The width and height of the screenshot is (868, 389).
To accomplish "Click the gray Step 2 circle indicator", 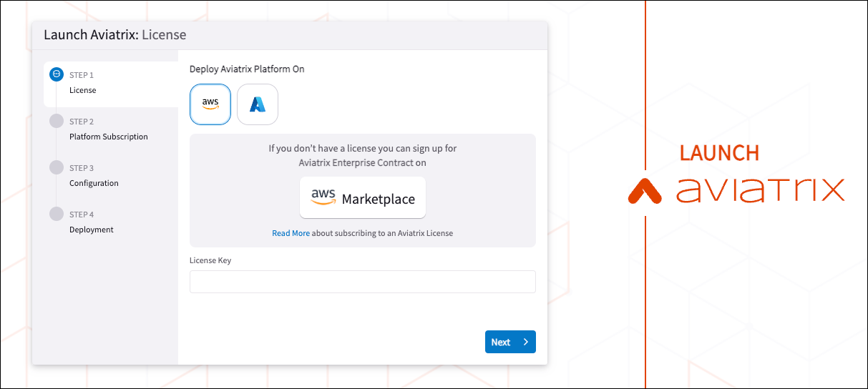I will coord(57,121).
